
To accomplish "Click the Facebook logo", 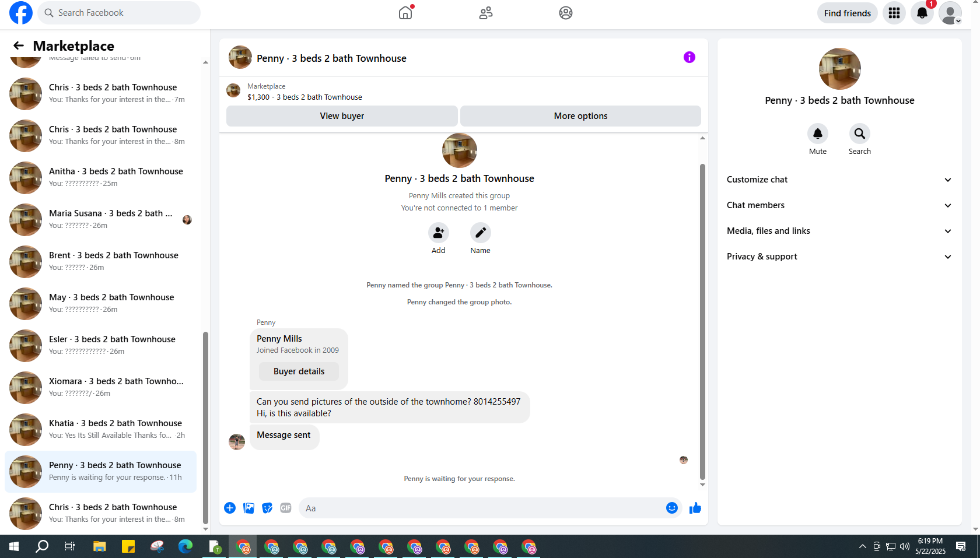I will point(21,13).
